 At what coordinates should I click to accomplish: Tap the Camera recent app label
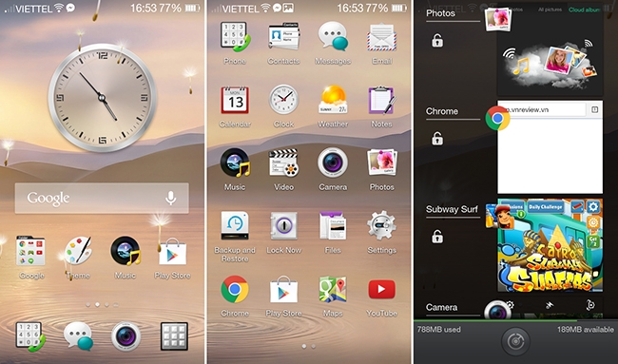441,307
